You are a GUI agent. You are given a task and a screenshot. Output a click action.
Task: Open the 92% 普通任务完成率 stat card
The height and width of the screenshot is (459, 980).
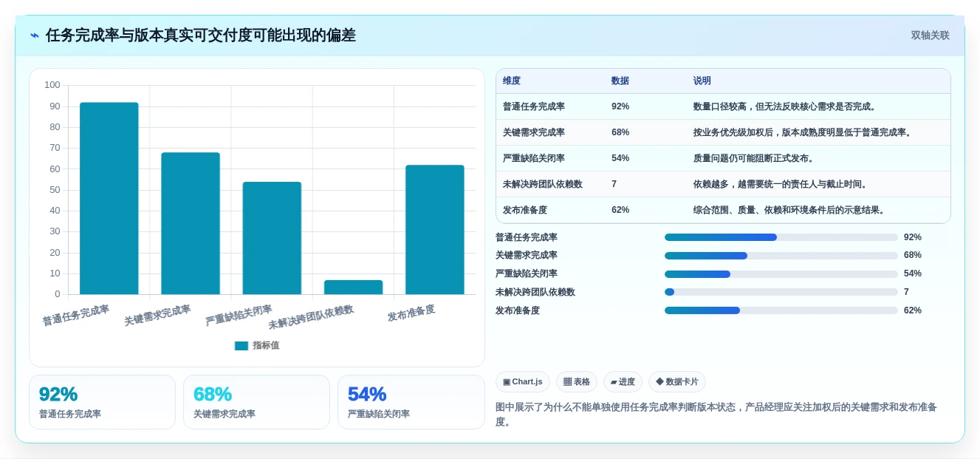pyautogui.click(x=102, y=402)
